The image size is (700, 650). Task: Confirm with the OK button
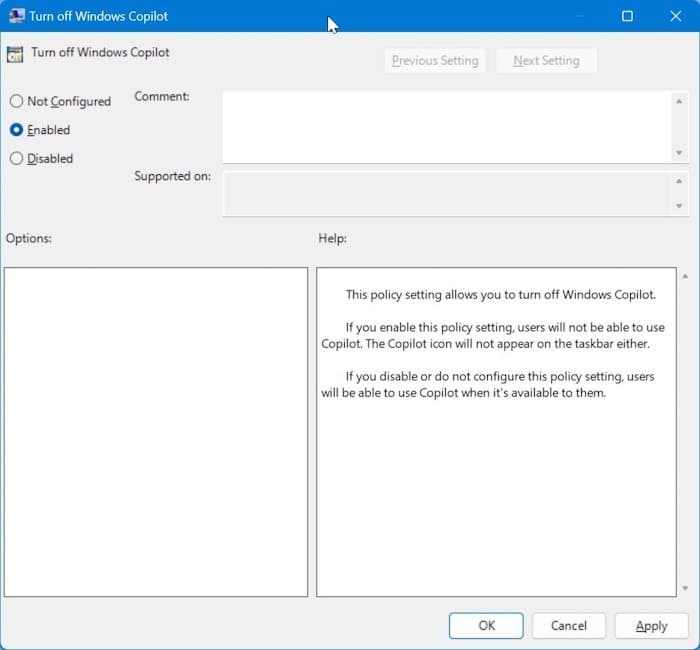point(486,625)
